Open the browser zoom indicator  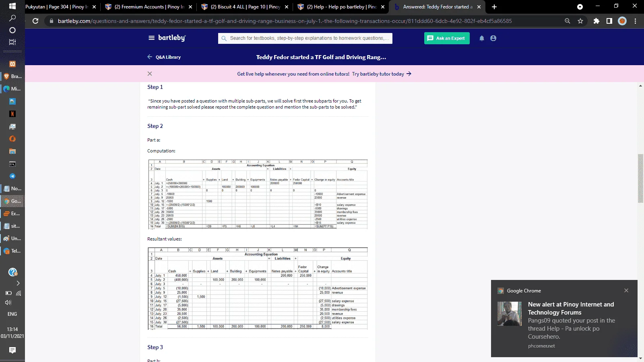pyautogui.click(x=568, y=21)
